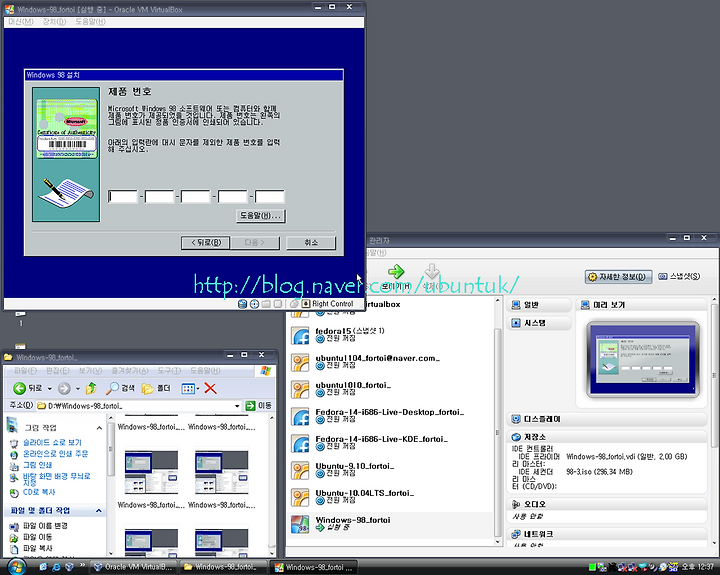Open the Views button dropdown arrow

click(x=198, y=389)
